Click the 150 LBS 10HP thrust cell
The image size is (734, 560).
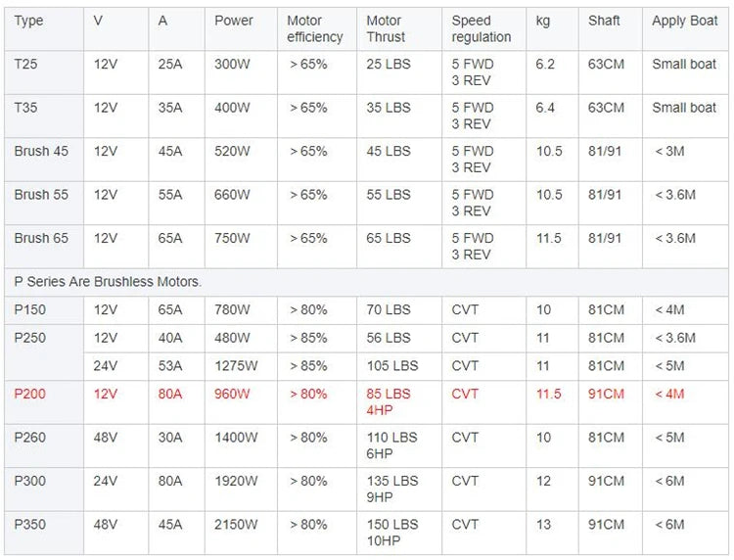coord(392,533)
